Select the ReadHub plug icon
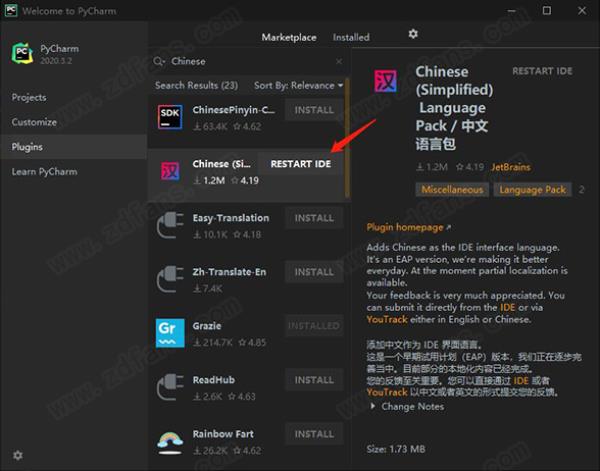 (x=170, y=387)
